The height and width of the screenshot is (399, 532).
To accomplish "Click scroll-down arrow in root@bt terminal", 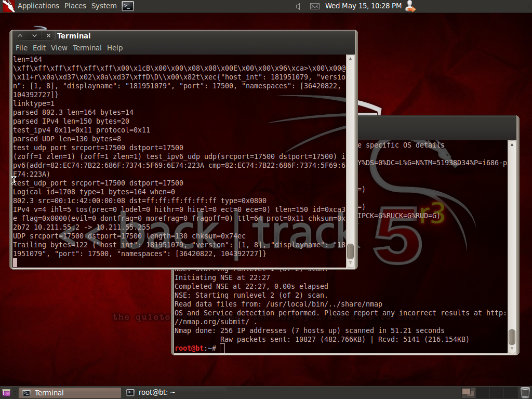I will pos(512,349).
